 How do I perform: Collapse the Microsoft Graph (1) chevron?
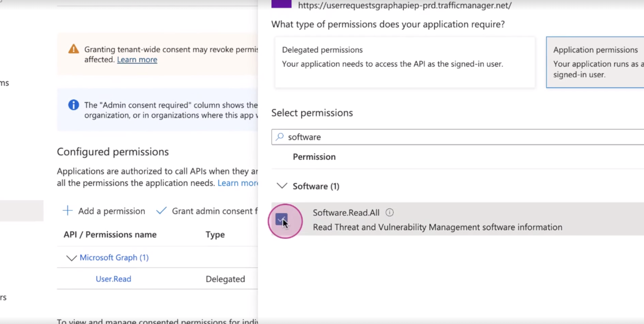pyautogui.click(x=71, y=258)
